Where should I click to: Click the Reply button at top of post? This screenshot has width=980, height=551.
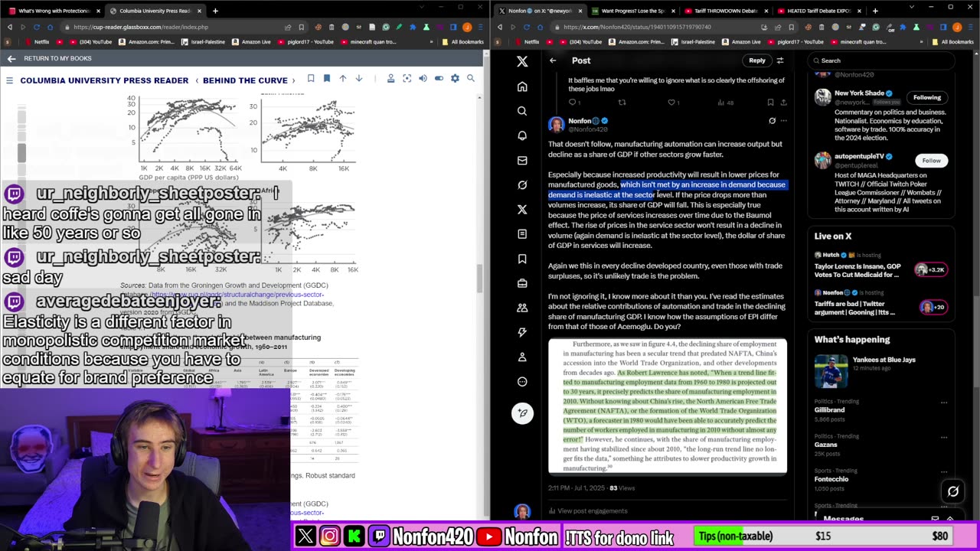(x=757, y=60)
